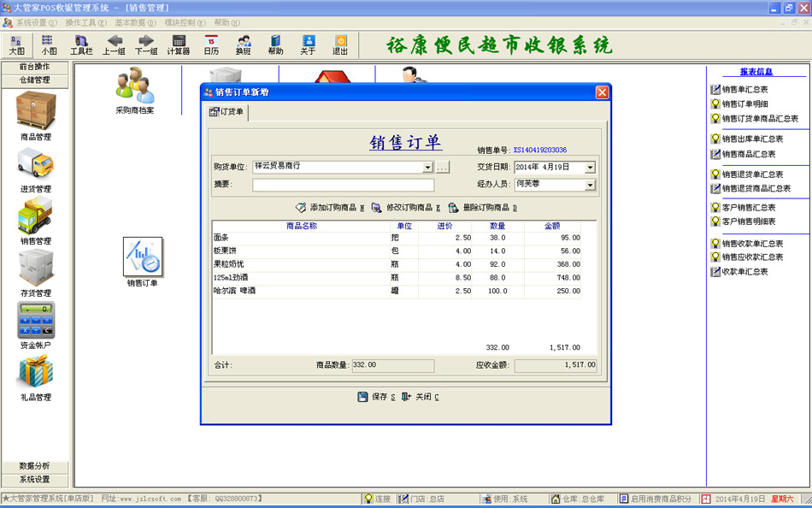The image size is (812, 508).
Task: Open the 帮助 menu in menu bar
Action: coord(227,23)
